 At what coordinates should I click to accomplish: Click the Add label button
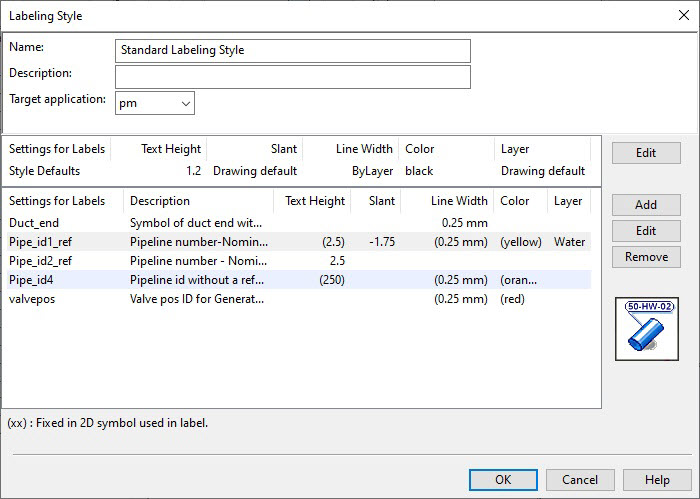646,205
